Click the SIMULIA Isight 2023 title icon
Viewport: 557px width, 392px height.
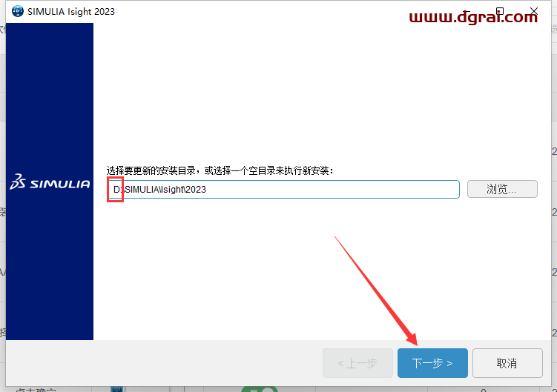pyautogui.click(x=17, y=11)
